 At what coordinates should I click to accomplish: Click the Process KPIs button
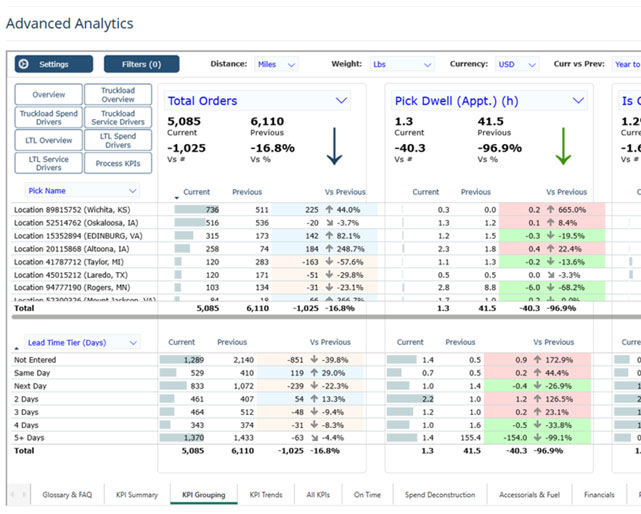click(x=117, y=164)
